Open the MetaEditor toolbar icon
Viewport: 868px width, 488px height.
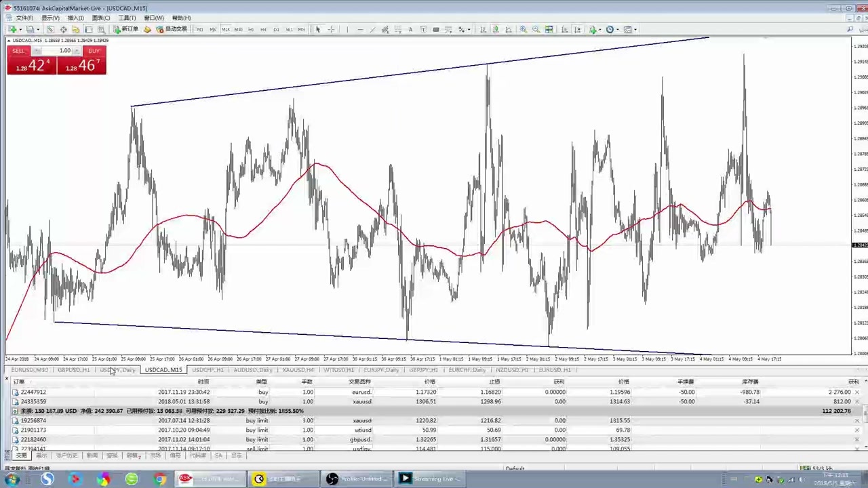pos(147,29)
